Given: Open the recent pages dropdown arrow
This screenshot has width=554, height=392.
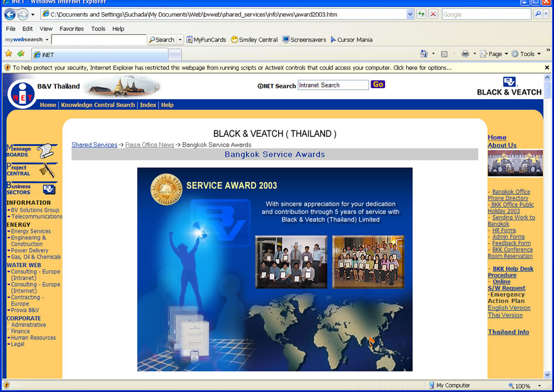Looking at the screenshot, I should coord(33,14).
